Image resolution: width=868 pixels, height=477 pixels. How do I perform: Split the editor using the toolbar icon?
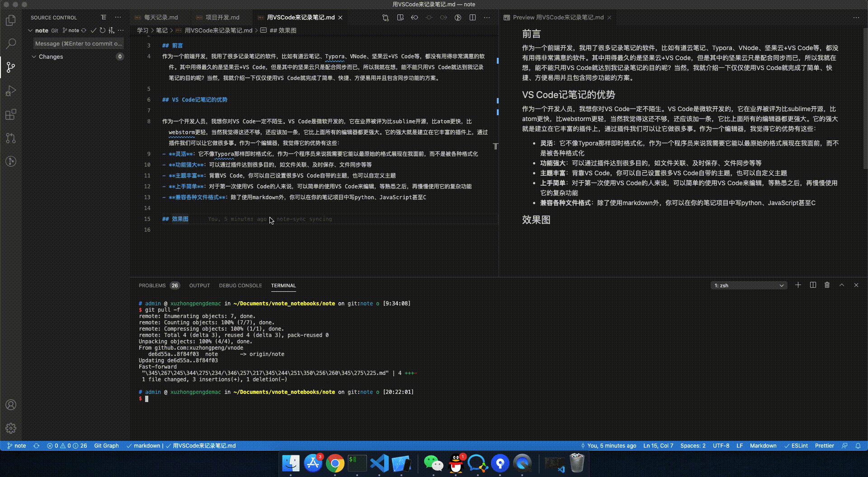pos(473,18)
